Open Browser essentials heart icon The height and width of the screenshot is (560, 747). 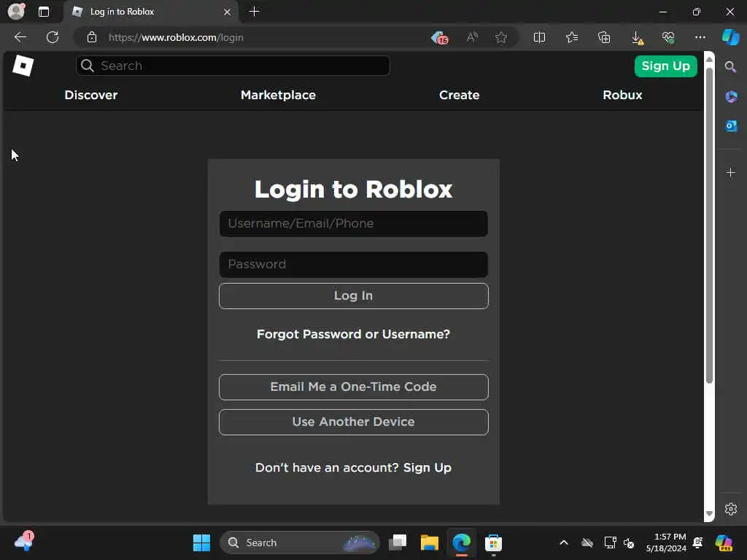click(x=668, y=37)
